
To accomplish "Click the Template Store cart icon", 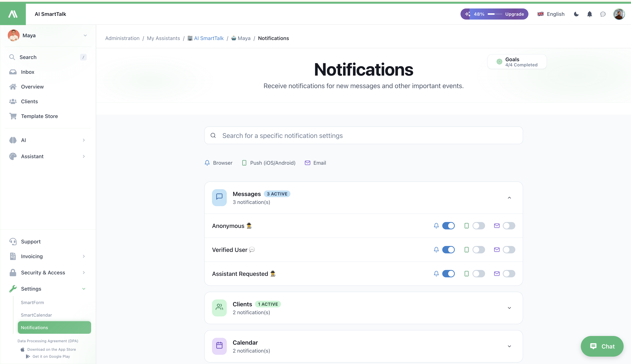I will coord(13,116).
